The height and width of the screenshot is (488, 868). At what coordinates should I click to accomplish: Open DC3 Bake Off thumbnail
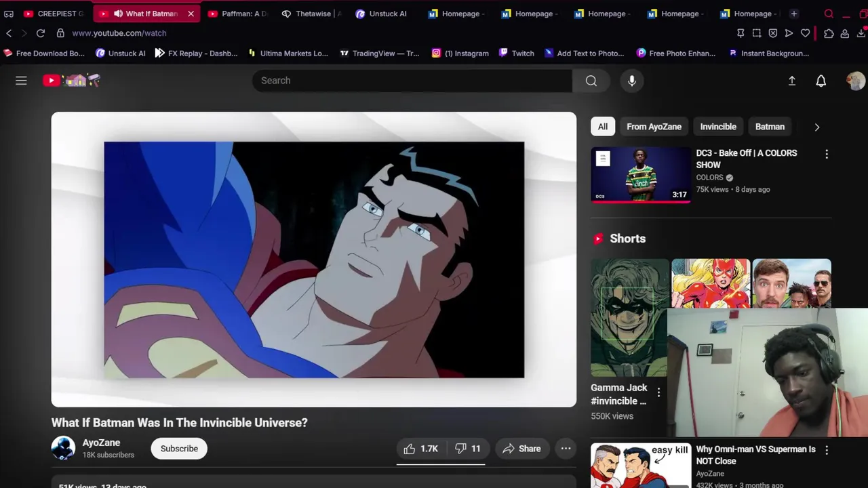pos(640,175)
